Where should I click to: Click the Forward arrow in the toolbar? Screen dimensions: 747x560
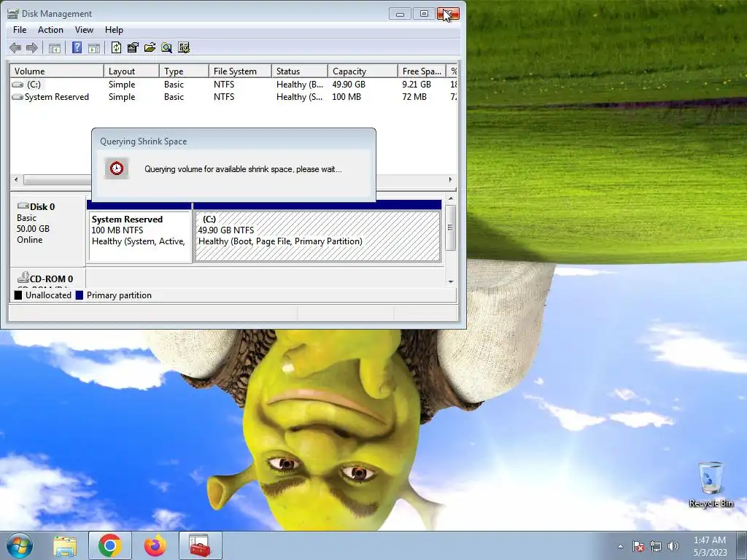[32, 47]
